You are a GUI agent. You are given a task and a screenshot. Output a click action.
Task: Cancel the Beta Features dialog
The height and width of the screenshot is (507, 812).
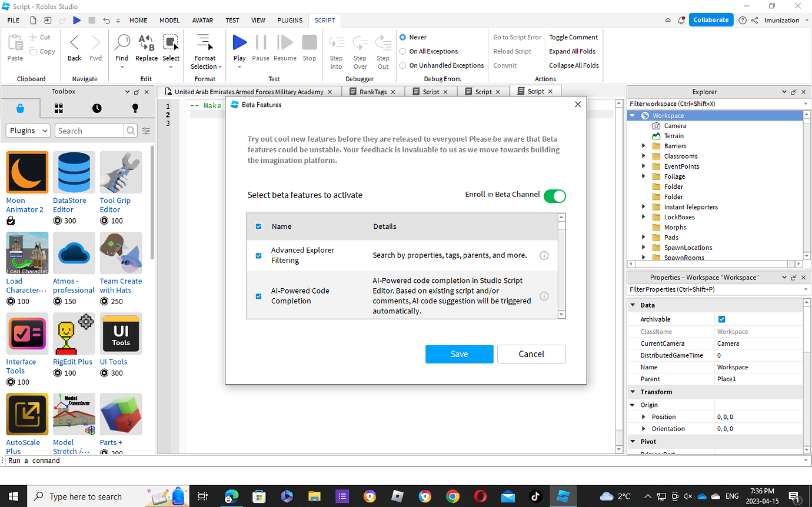pyautogui.click(x=531, y=354)
